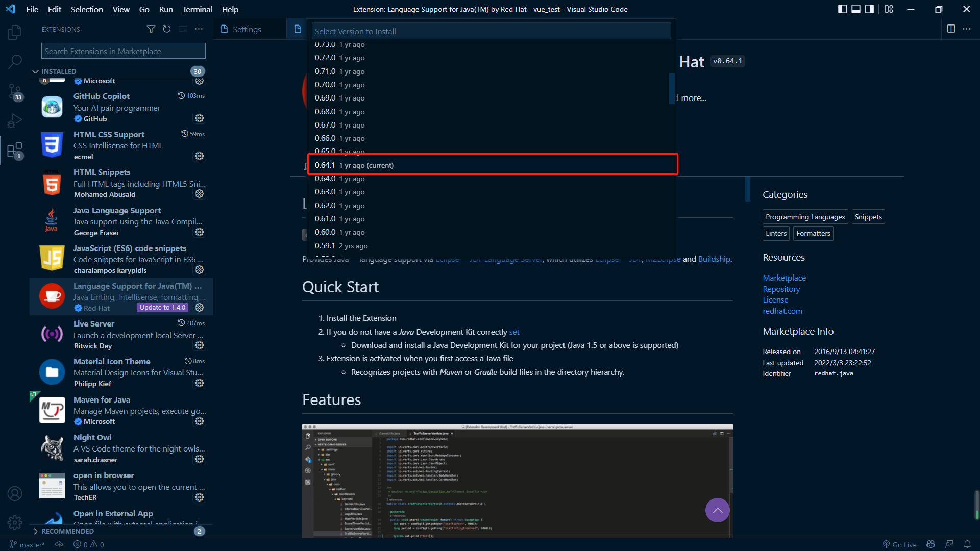Open Manage gear in activity bar
This screenshot has height=551, width=980.
[15, 522]
